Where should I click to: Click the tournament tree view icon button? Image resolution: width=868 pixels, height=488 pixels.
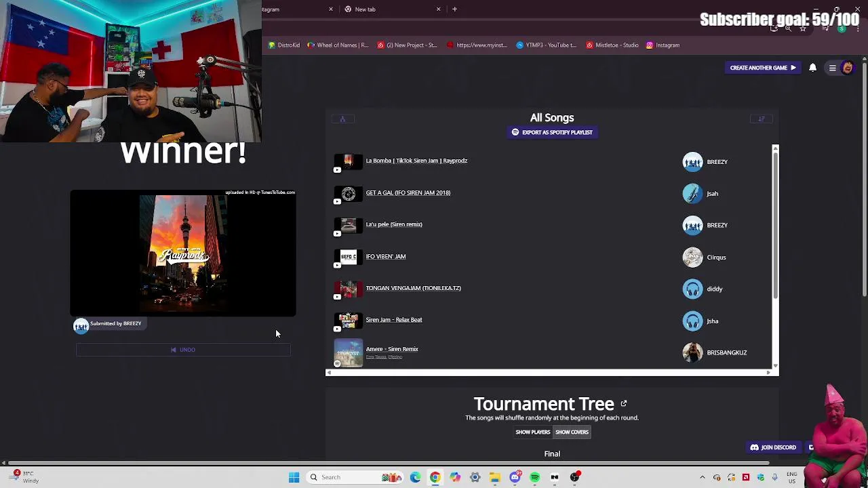(342, 119)
